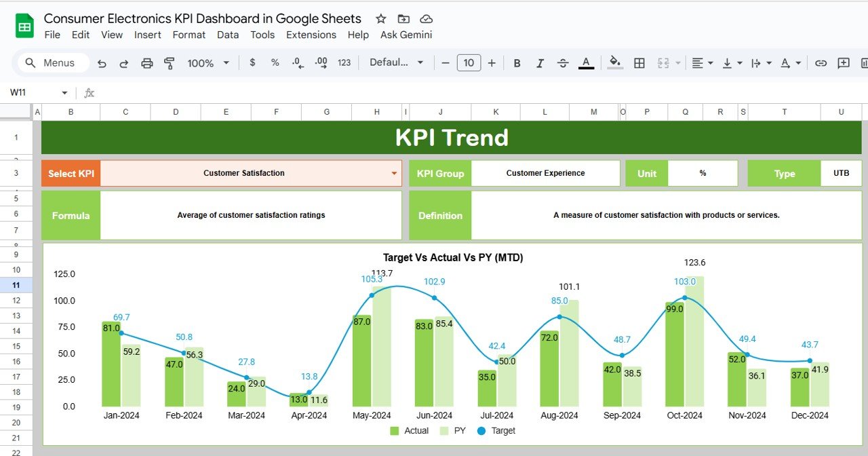The width and height of the screenshot is (868, 456).
Task: Open the Extensions menu
Action: [x=311, y=35]
